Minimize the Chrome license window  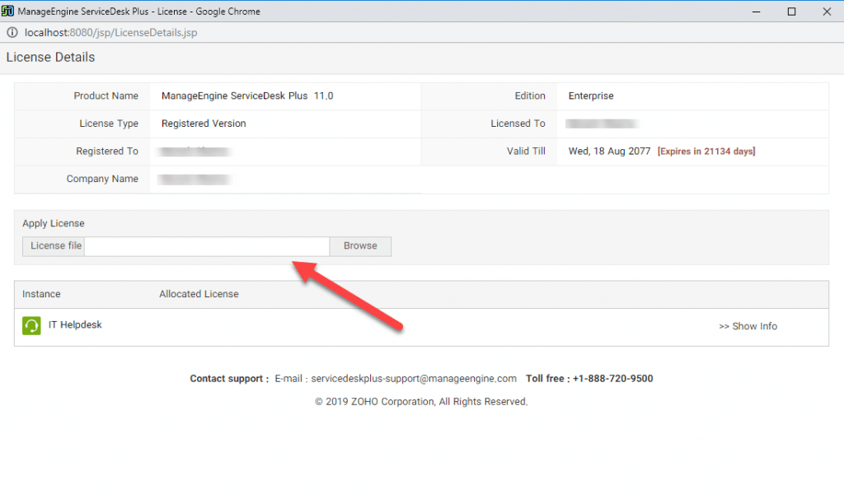click(x=757, y=12)
